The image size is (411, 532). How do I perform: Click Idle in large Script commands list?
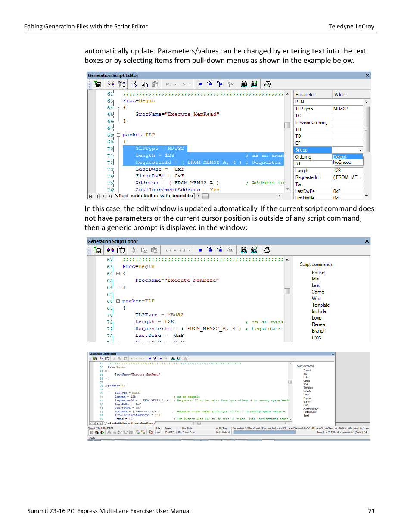(315, 279)
